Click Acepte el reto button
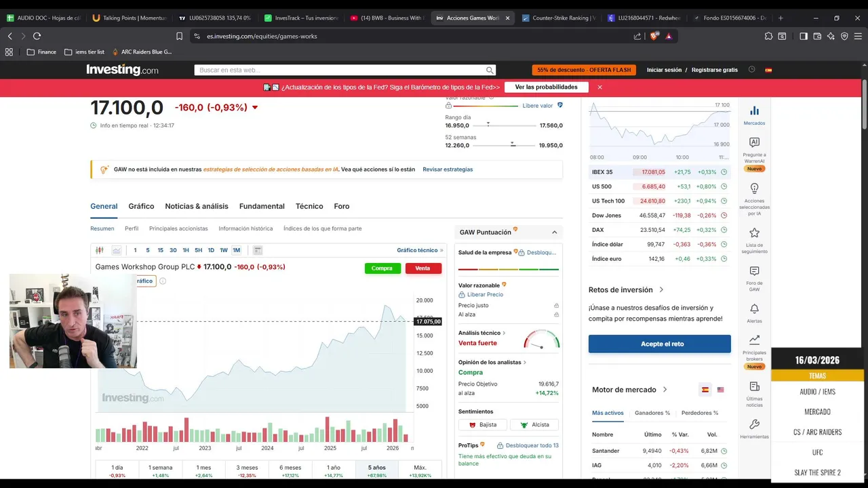868x488 pixels. tap(660, 344)
